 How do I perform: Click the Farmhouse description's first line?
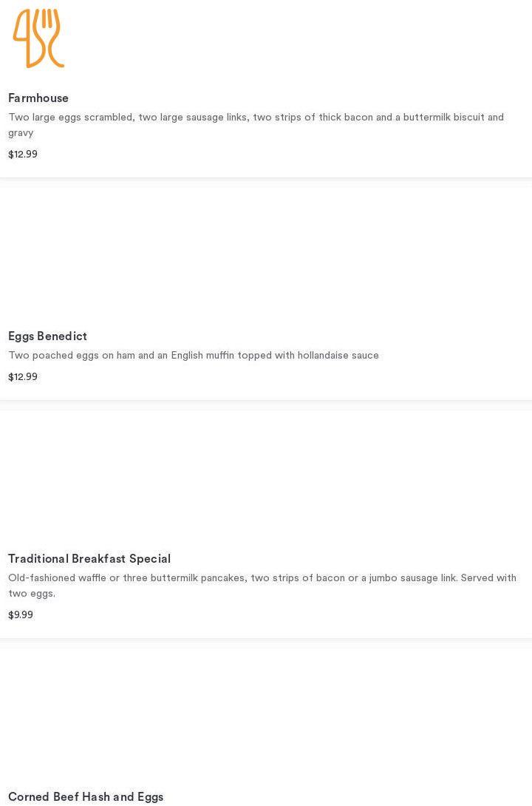(256, 118)
